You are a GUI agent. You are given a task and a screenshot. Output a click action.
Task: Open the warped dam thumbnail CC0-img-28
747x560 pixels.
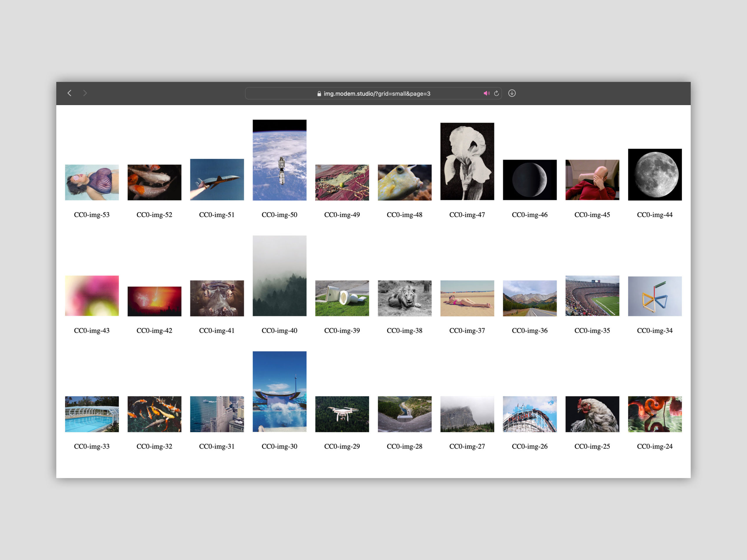pos(404,414)
